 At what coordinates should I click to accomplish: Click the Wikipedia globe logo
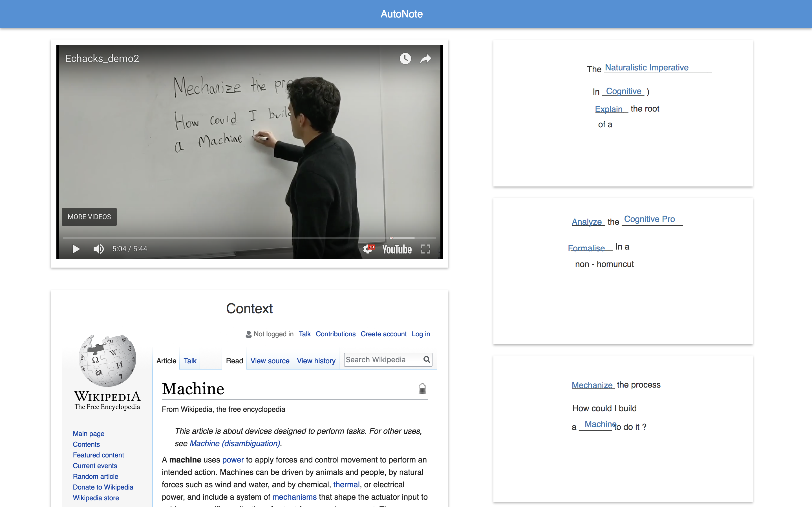click(x=107, y=361)
